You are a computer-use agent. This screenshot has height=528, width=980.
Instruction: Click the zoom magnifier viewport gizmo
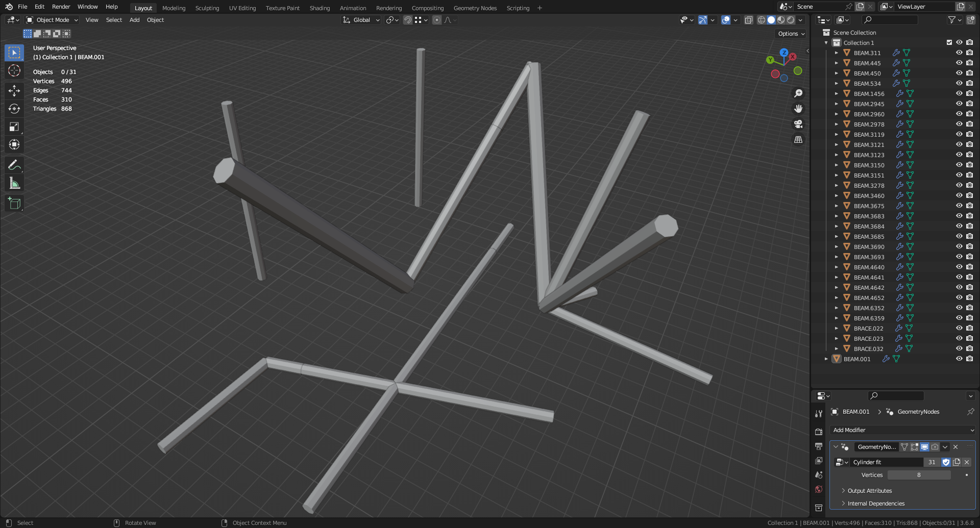pos(798,93)
